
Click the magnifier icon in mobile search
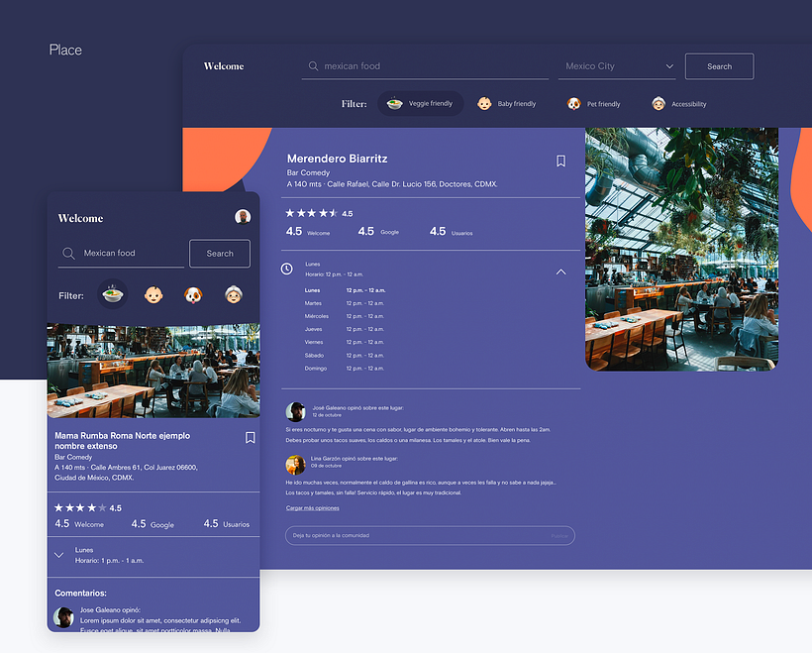tap(68, 254)
